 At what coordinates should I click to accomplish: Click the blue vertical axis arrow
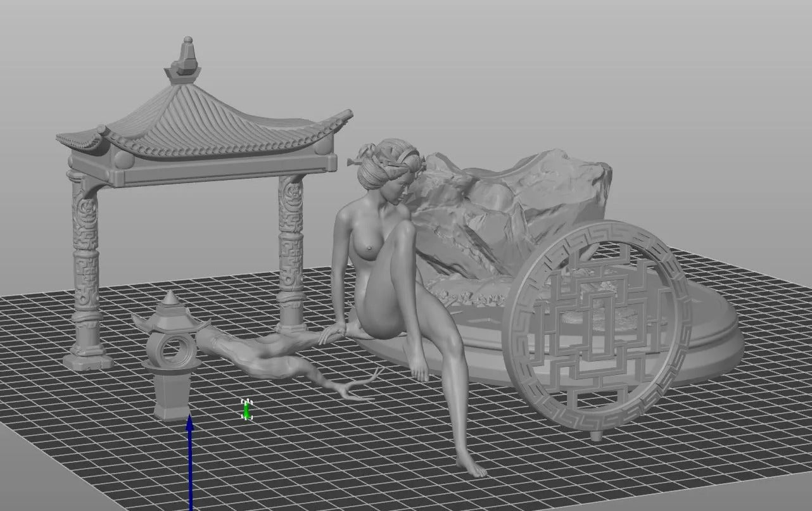[x=189, y=462]
